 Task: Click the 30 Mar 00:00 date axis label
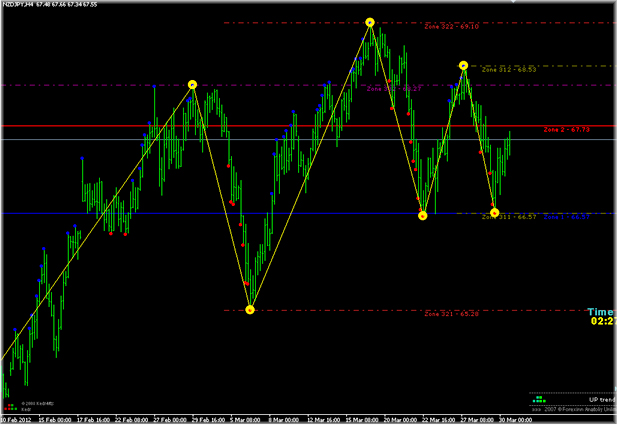point(512,419)
